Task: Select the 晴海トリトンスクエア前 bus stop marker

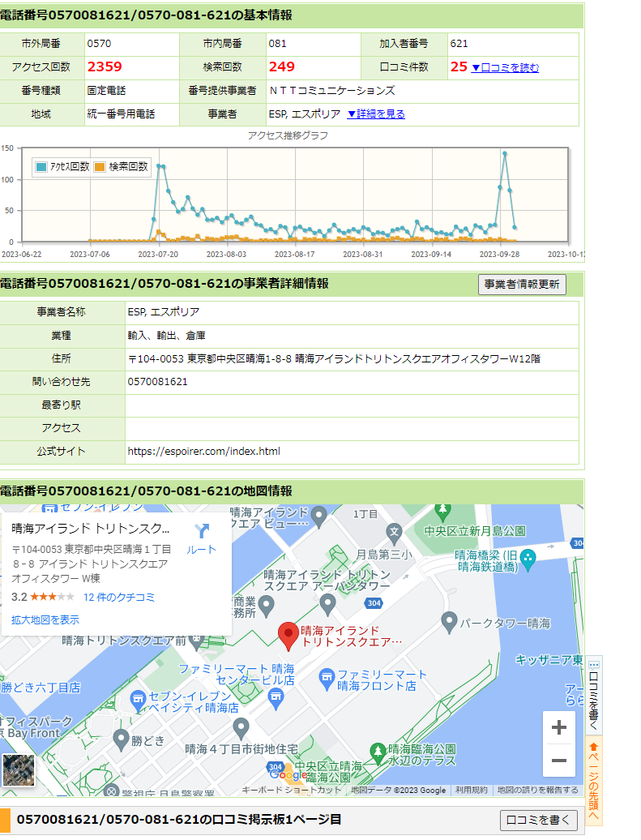Action: 197,641
